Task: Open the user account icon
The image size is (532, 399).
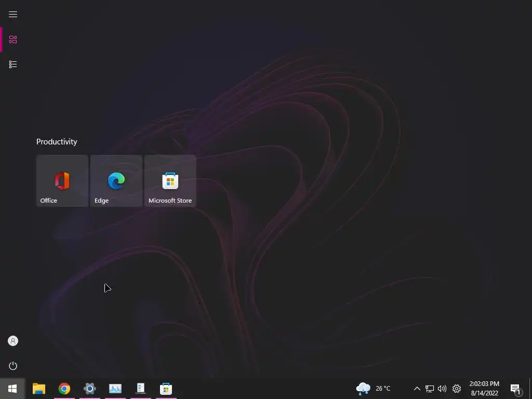Action: tap(13, 341)
